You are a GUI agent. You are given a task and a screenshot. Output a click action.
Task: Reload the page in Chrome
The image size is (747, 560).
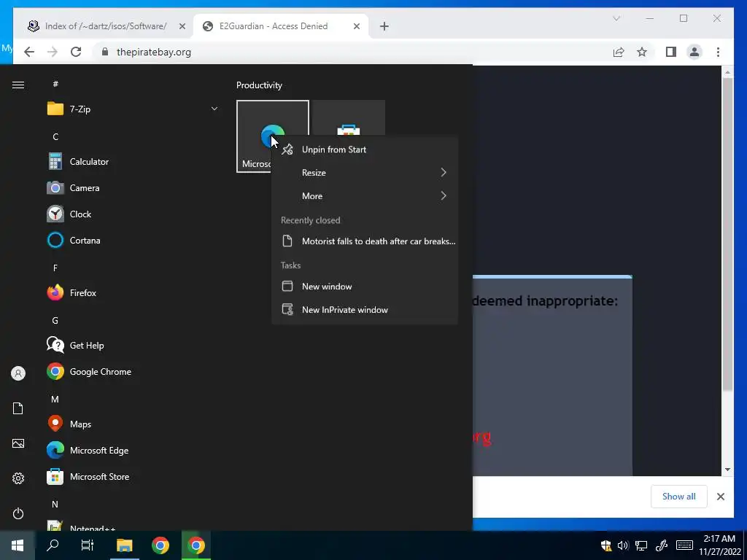(x=76, y=52)
